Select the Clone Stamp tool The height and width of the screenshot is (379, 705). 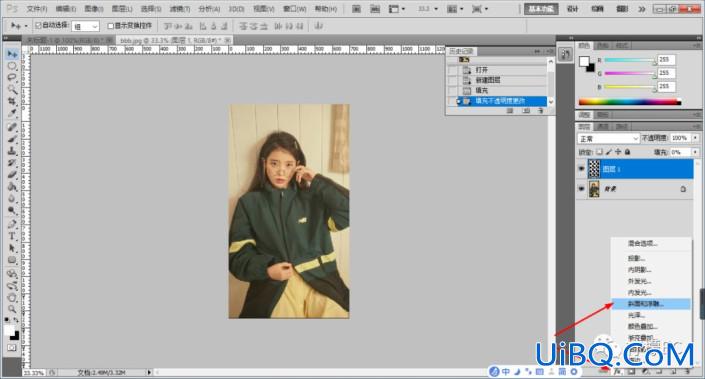coord(12,151)
